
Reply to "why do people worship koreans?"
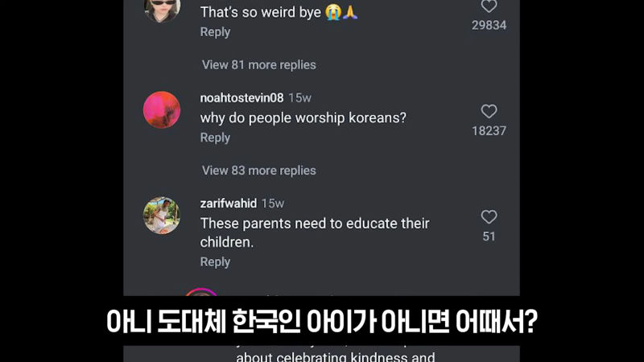tap(215, 138)
